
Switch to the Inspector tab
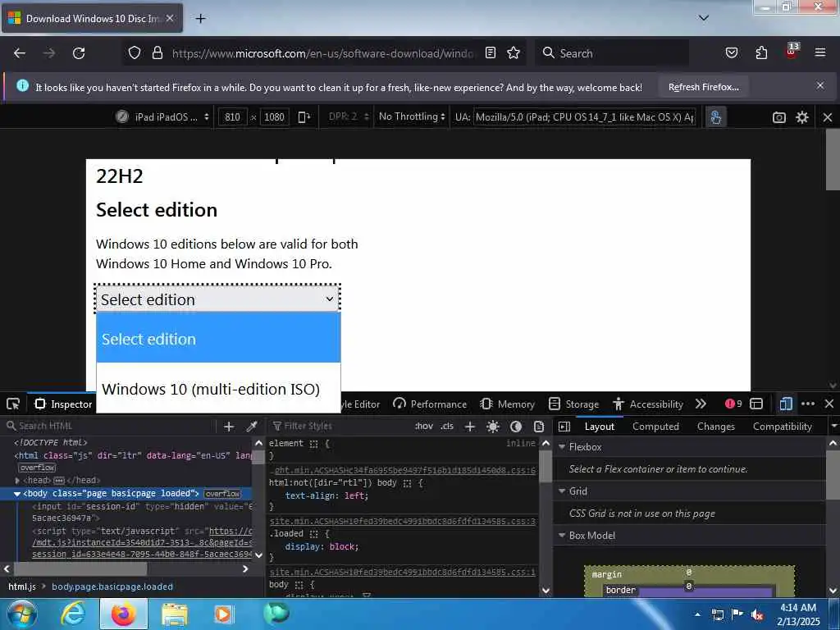click(64, 404)
